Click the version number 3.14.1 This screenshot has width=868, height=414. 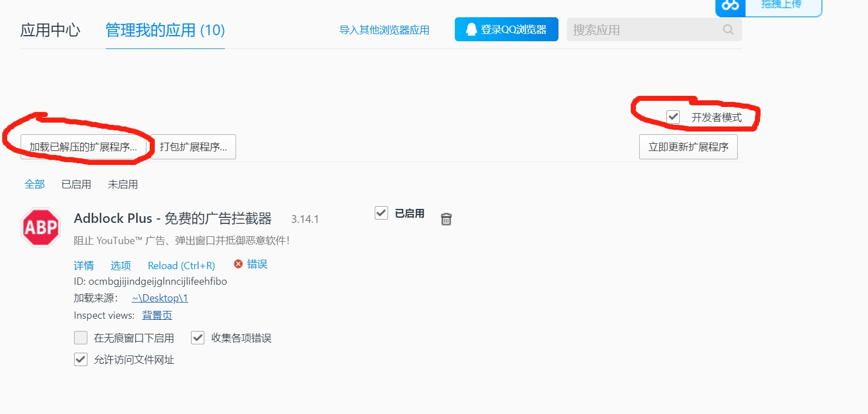pos(305,219)
